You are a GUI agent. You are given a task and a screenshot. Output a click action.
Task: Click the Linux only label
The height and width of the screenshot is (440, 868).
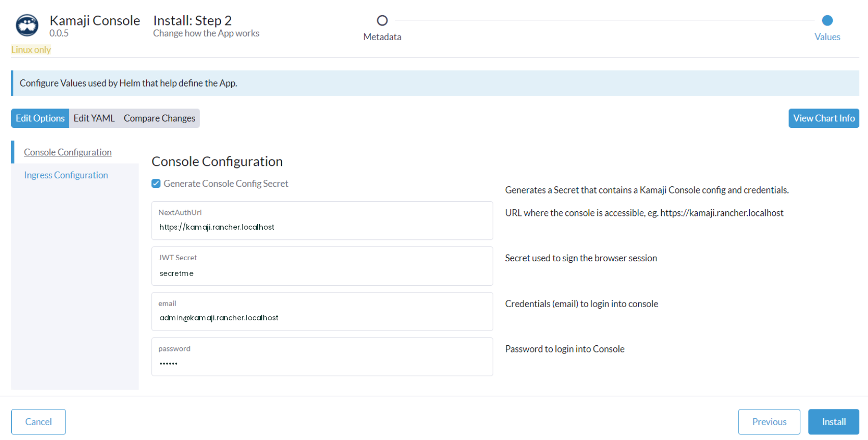pyautogui.click(x=31, y=49)
